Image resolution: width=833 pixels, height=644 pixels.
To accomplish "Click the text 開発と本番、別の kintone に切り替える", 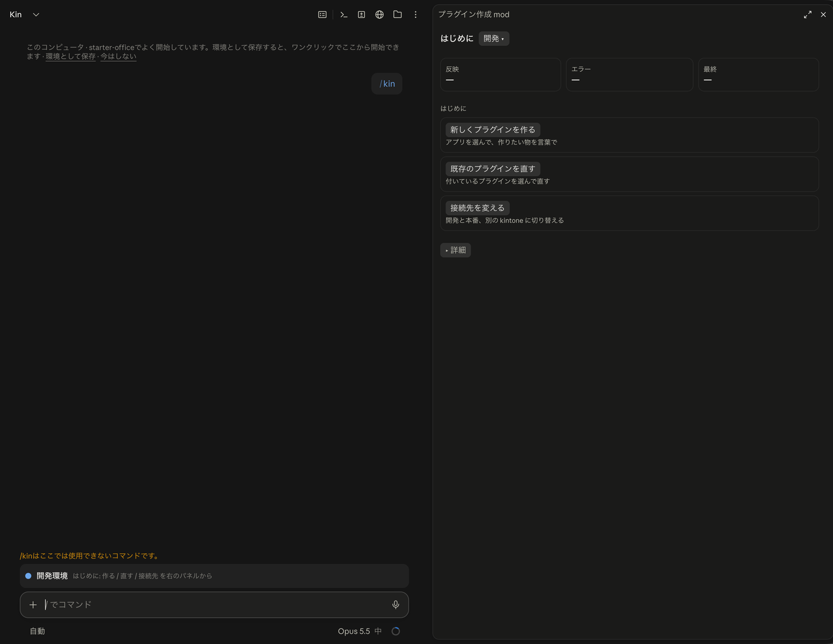I will point(505,221).
